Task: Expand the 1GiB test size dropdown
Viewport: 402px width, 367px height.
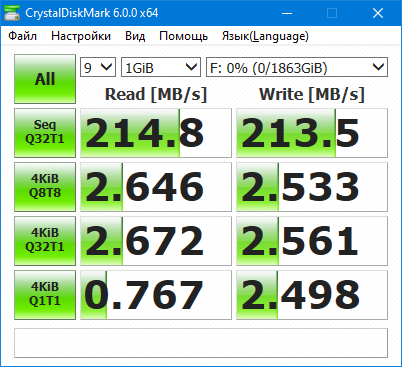Action: click(x=161, y=67)
